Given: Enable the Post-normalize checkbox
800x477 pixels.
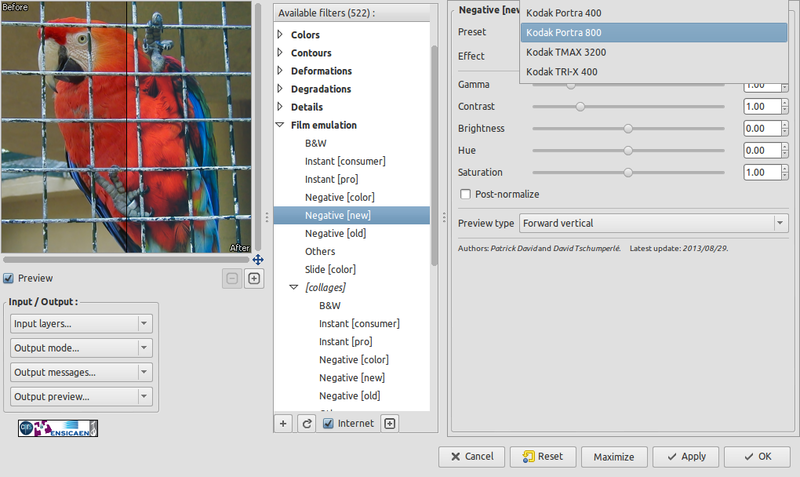Looking at the screenshot, I should coord(465,194).
